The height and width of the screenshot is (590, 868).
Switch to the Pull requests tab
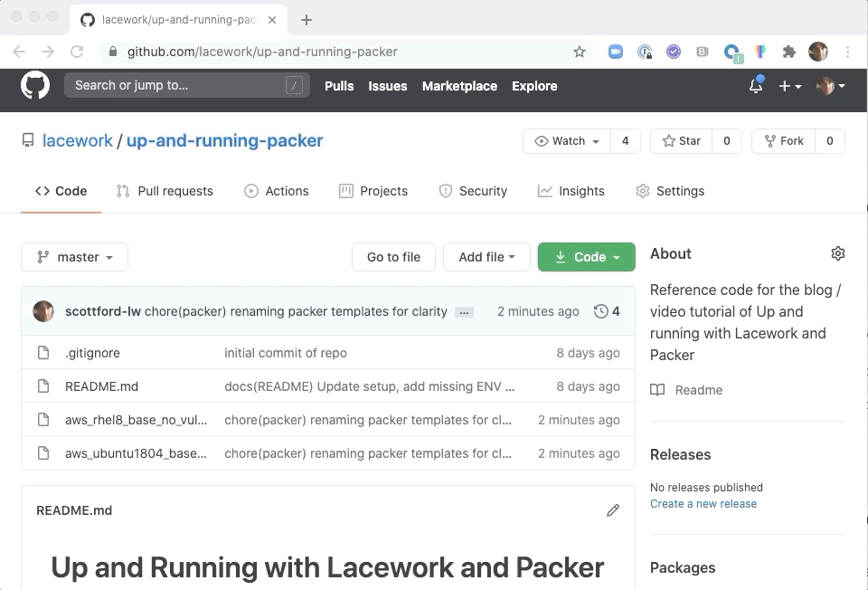click(165, 191)
